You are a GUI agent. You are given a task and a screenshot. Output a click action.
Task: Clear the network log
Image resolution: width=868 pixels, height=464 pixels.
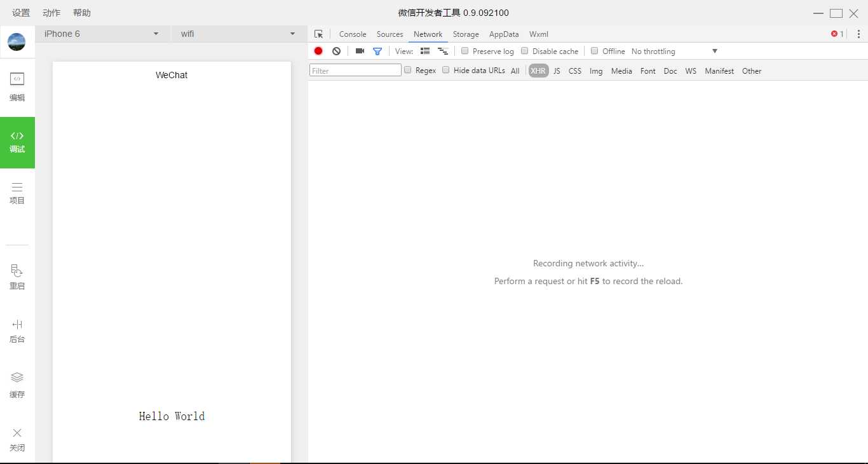pos(337,51)
